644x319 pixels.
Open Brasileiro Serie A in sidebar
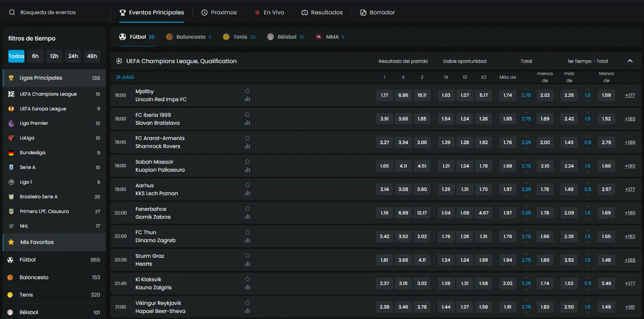click(x=54, y=197)
